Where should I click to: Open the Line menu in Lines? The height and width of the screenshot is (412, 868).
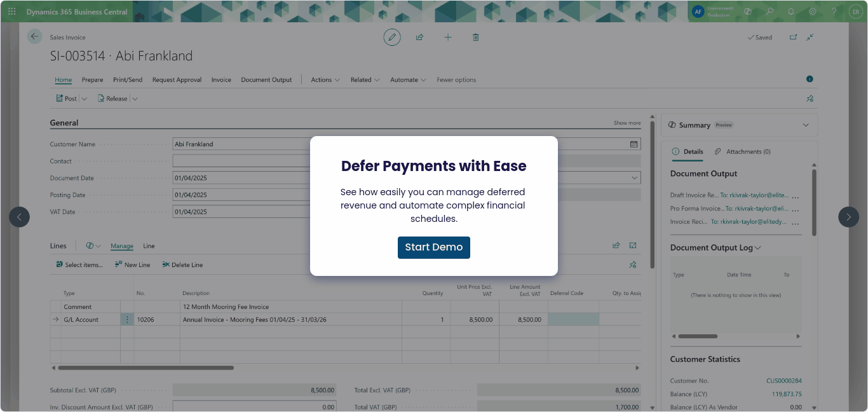click(x=149, y=246)
